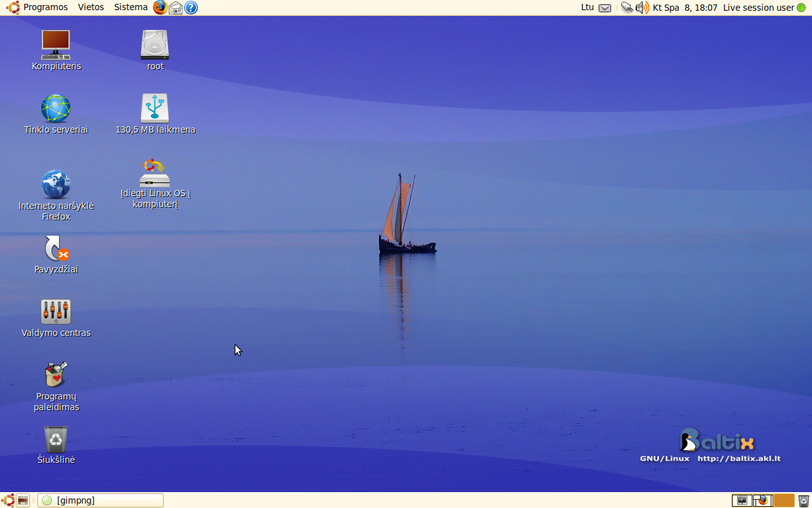Click the Firefox launcher in top panel
Viewport: 812px width, 508px height.
pyautogui.click(x=160, y=8)
